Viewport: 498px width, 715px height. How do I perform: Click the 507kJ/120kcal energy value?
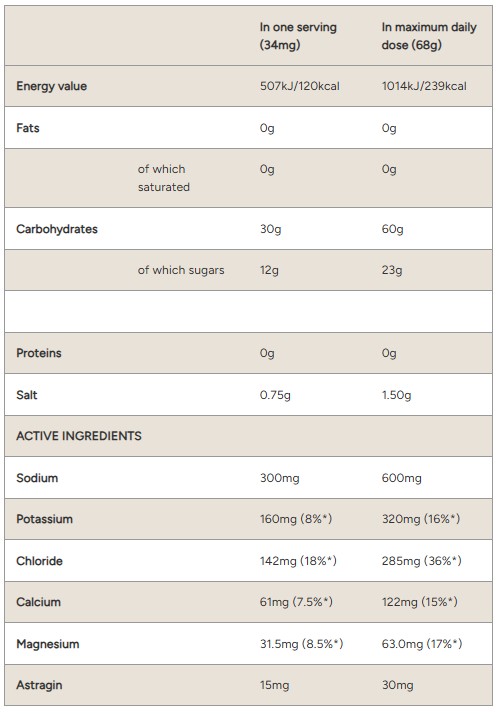[300, 86]
